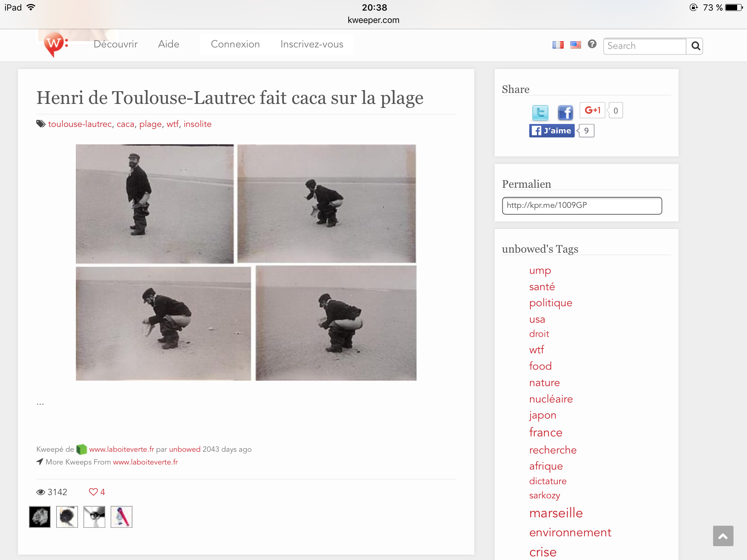Open the nature tag
The height and width of the screenshot is (560, 747).
click(545, 383)
